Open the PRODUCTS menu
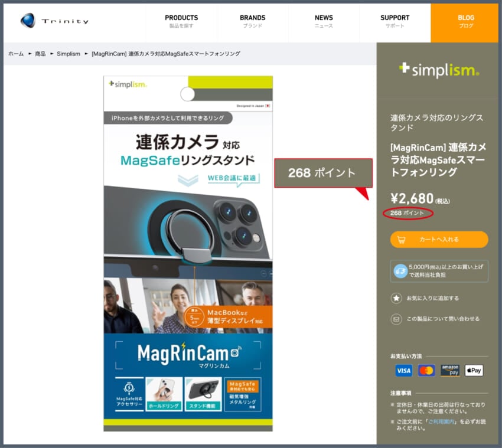This screenshot has height=448, width=502. coord(181,21)
